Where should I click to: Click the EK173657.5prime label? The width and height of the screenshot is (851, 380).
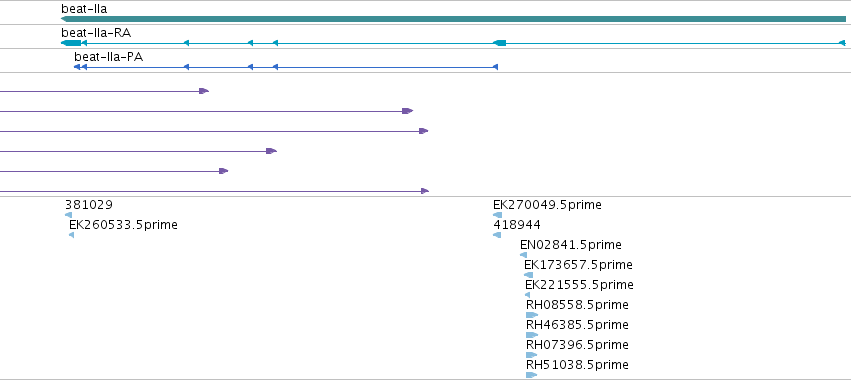pos(578,265)
